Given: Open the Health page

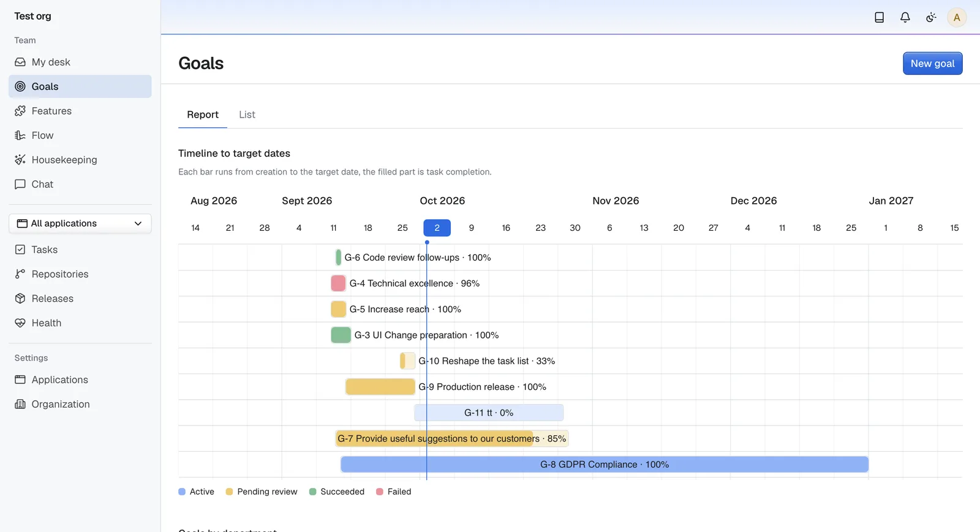Looking at the screenshot, I should [x=80, y=323].
